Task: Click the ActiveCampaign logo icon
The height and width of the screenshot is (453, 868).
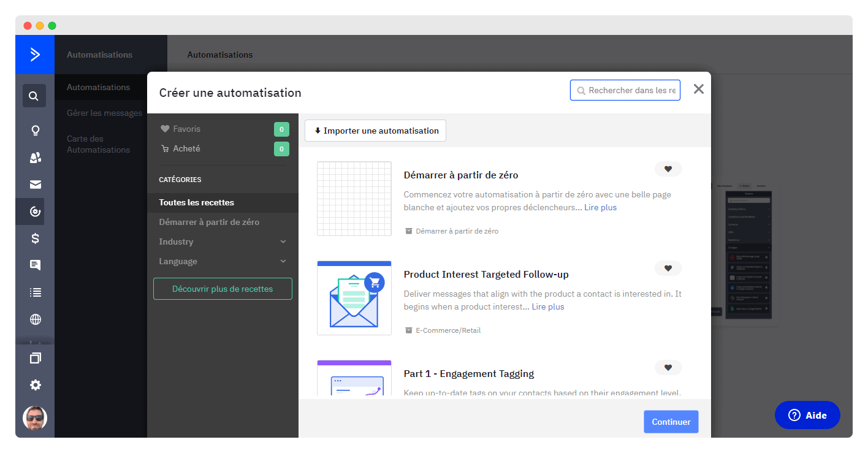Action: [x=35, y=55]
